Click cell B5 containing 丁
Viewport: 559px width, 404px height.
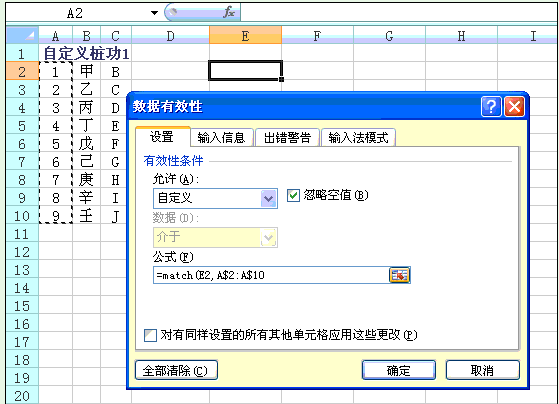(87, 126)
